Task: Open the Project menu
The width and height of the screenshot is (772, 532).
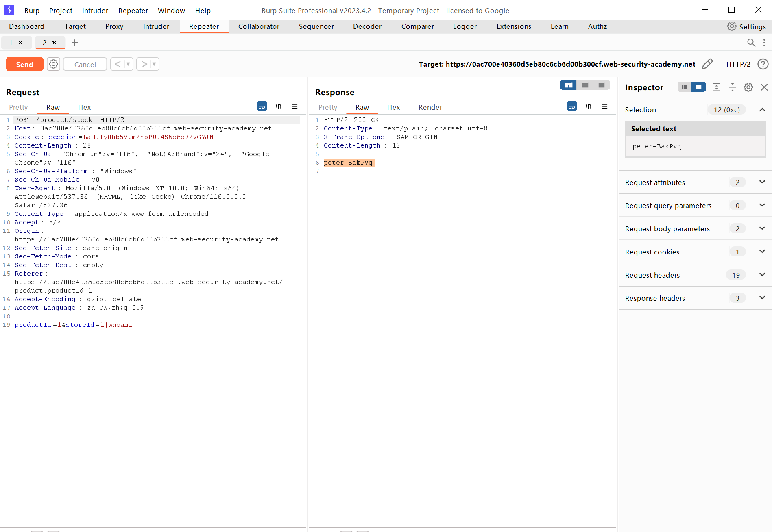Action: (x=61, y=11)
